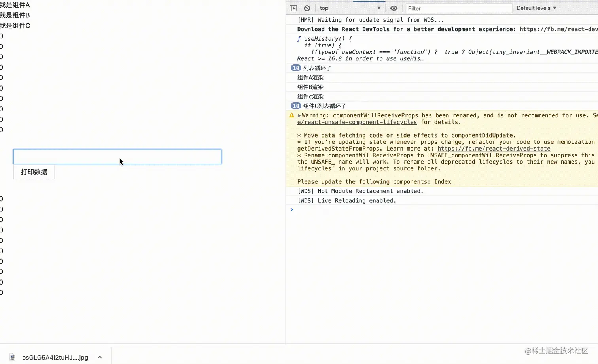Open the Default levels dropdown
The width and height of the screenshot is (598, 364).
536,8
